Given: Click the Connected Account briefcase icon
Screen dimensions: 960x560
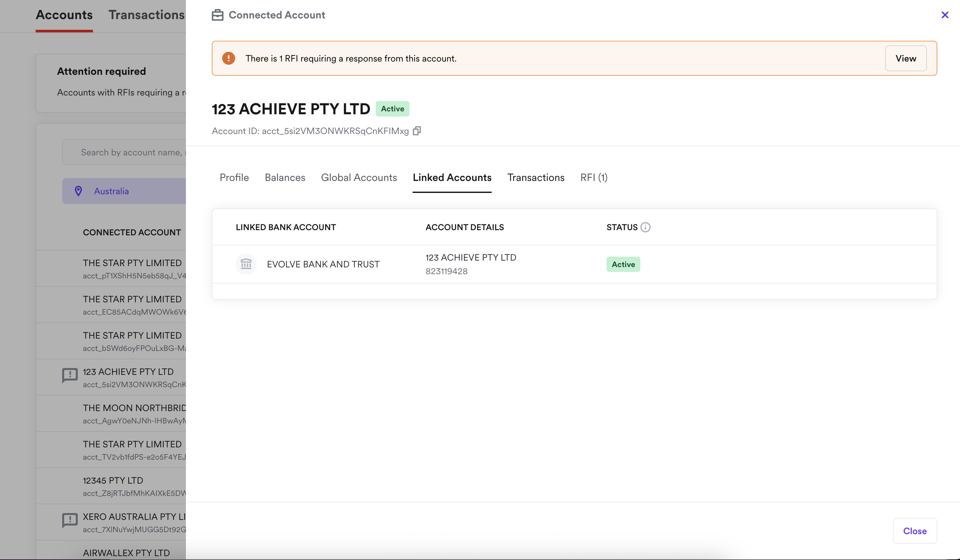Looking at the screenshot, I should [x=218, y=15].
